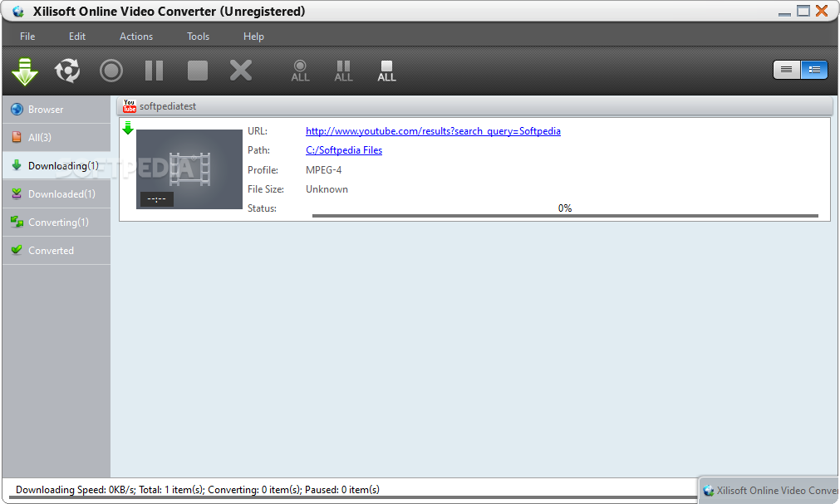
Task: Open the Edit menu
Action: tap(77, 37)
